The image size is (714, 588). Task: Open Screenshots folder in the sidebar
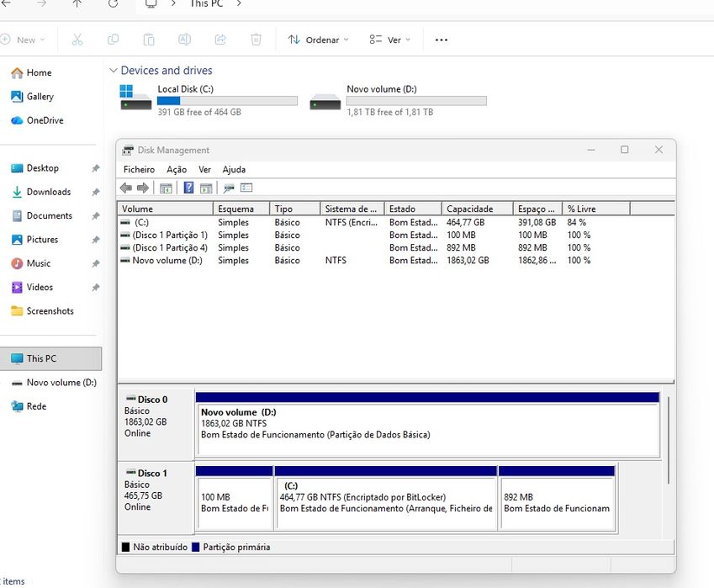[42, 311]
